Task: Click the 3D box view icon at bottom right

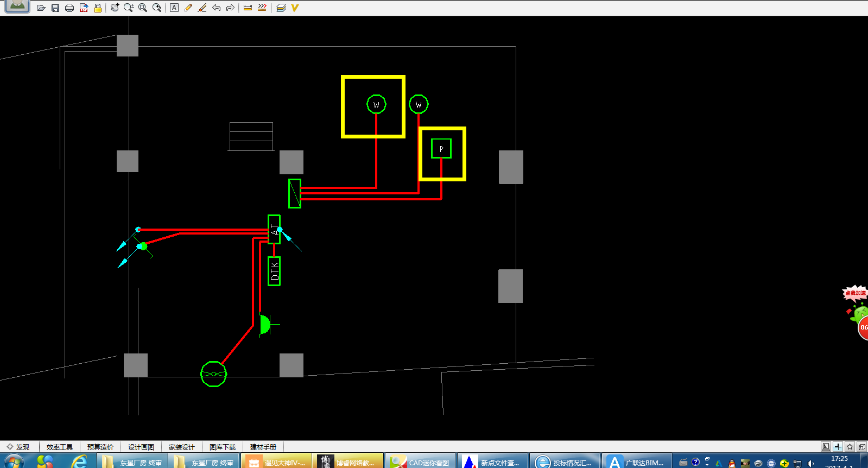Action: point(861,446)
